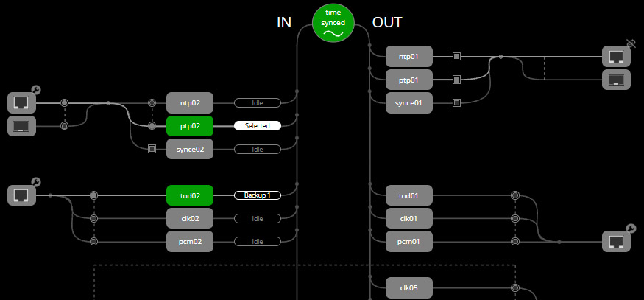Click the green time synced indicator

pyautogui.click(x=333, y=22)
